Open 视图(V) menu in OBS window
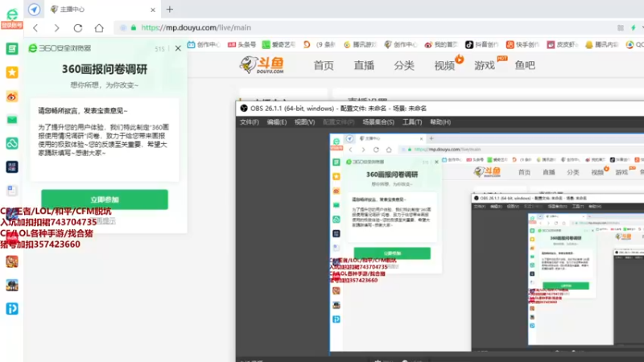Screen dimensions: 644x362 305,122
